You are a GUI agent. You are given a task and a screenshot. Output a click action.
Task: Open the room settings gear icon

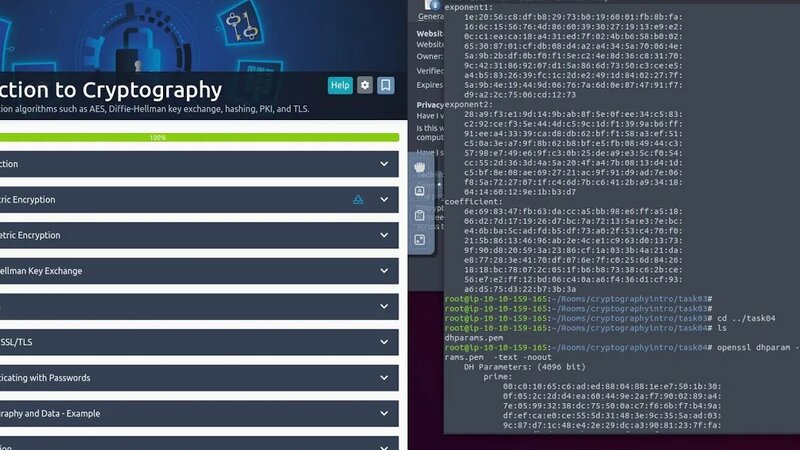tap(365, 85)
